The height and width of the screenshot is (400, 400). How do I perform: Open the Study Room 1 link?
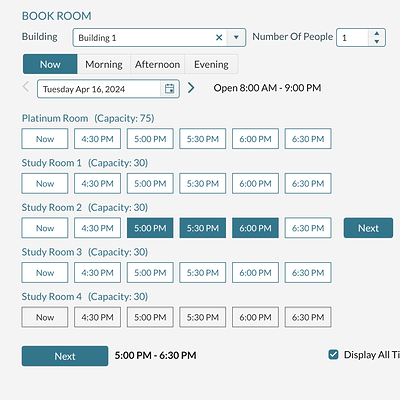pyautogui.click(x=52, y=163)
